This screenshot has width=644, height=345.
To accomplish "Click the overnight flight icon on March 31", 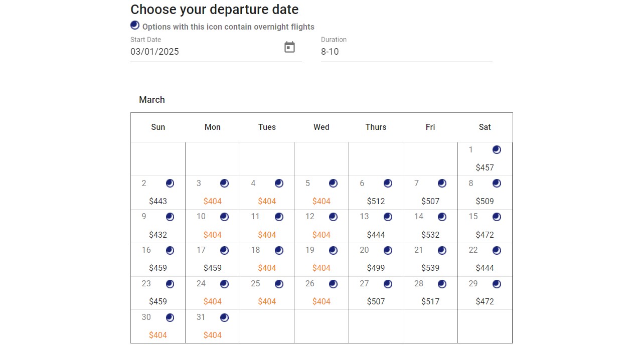I will coord(224,317).
